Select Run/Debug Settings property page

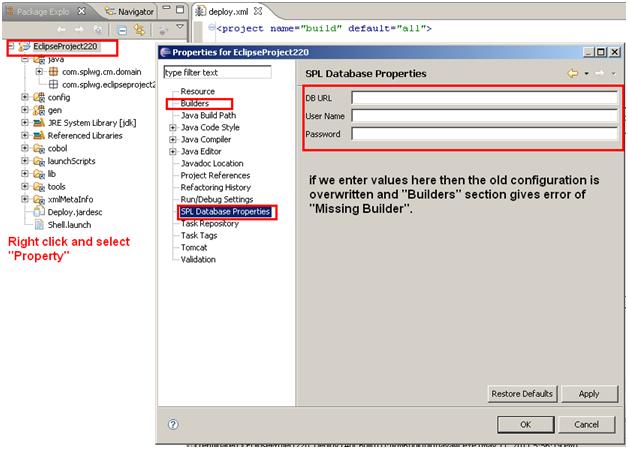(x=217, y=199)
